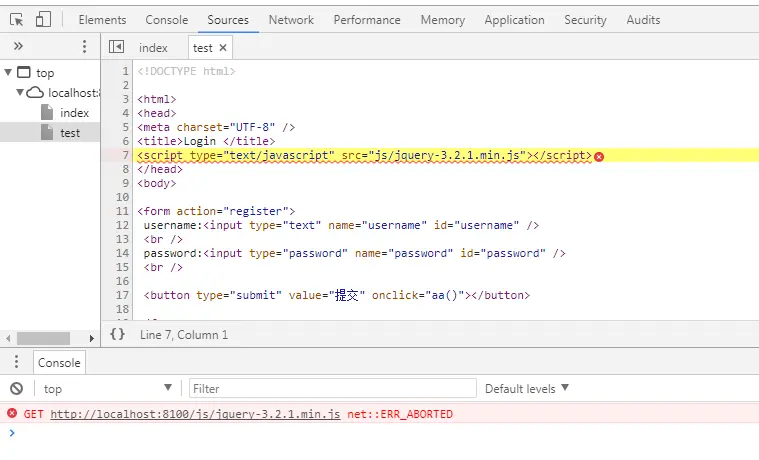Click the console Filter input field
Screen dimensions: 759x460
pos(333,388)
